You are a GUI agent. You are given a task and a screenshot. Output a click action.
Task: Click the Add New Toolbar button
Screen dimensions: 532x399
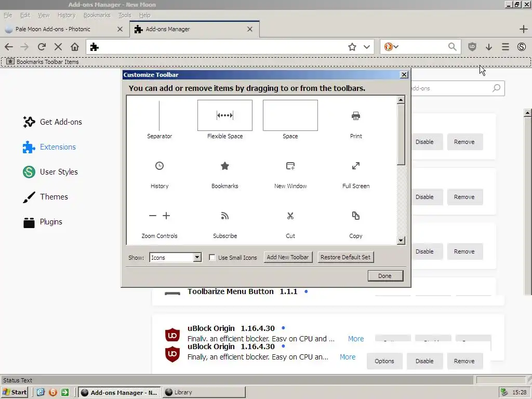[x=288, y=257]
